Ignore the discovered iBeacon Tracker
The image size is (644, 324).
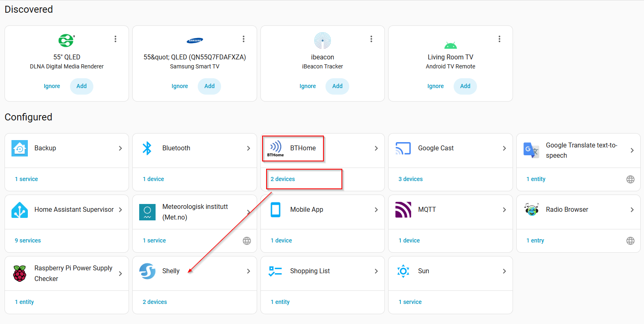point(307,86)
